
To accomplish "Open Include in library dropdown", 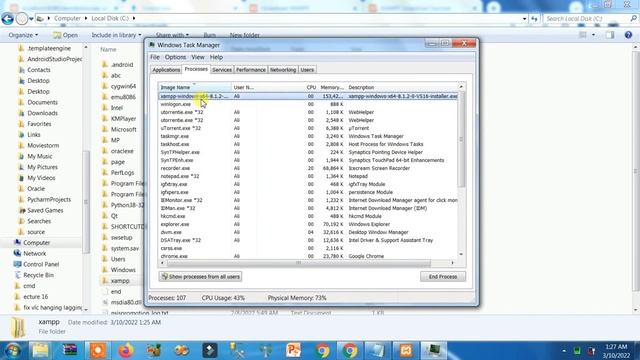I will point(116,35).
